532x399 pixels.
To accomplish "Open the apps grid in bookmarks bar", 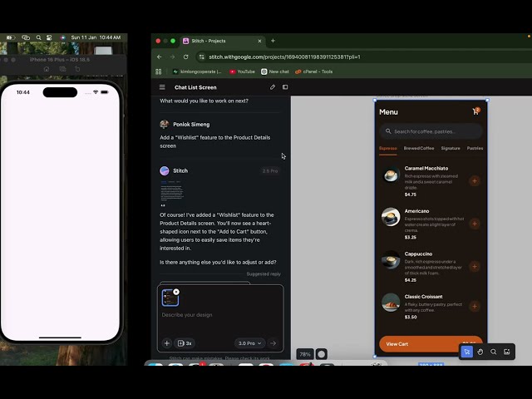I will click(x=159, y=71).
